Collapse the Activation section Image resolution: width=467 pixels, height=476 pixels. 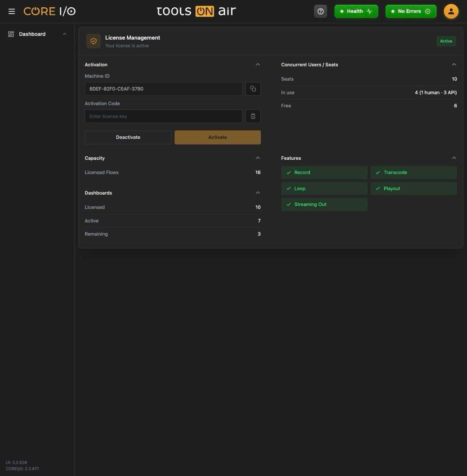coord(257,65)
